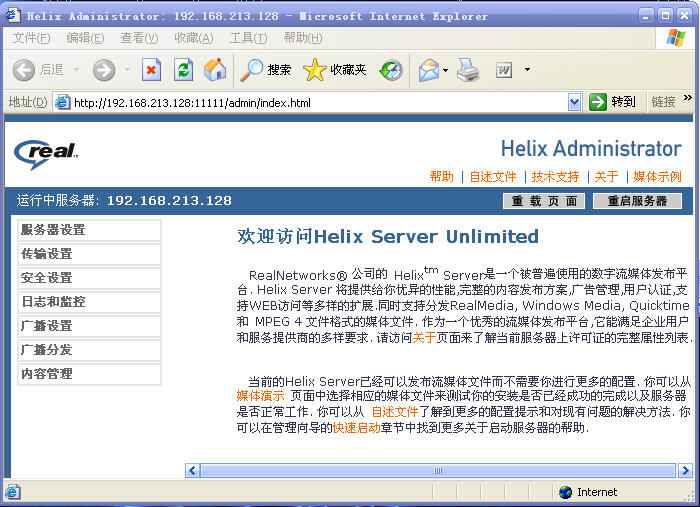Expand 服务器设置 sidebar section

[89, 230]
